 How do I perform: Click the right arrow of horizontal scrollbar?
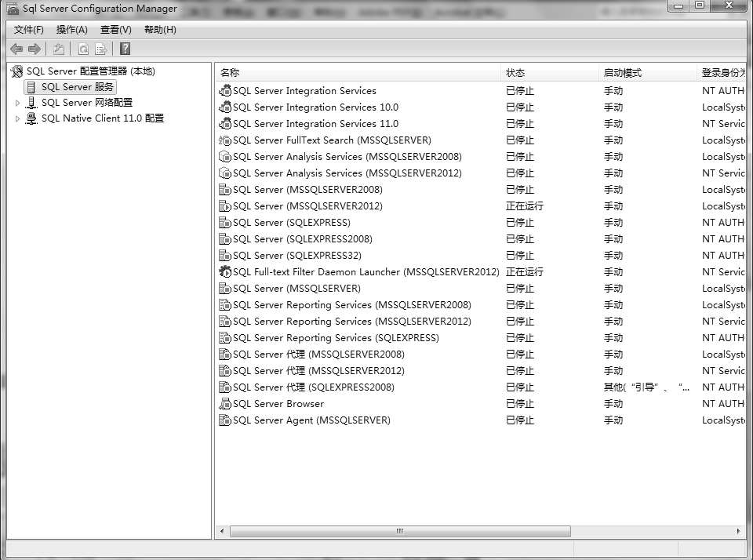(738, 531)
